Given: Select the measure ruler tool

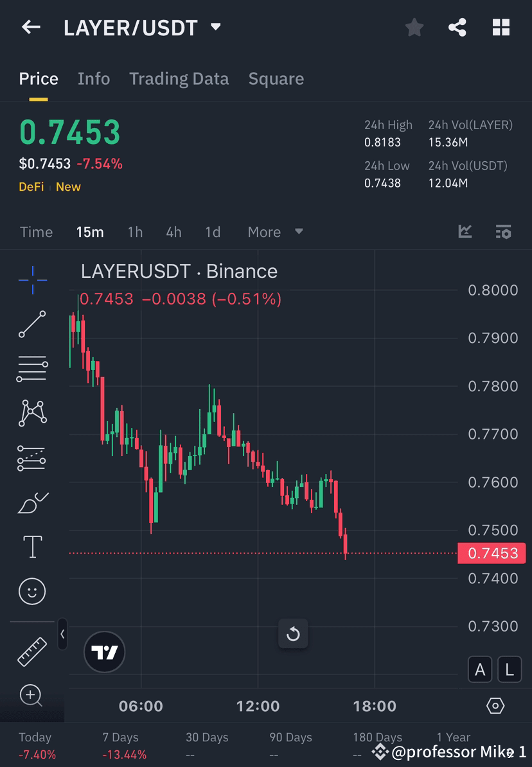Looking at the screenshot, I should 32,651.
